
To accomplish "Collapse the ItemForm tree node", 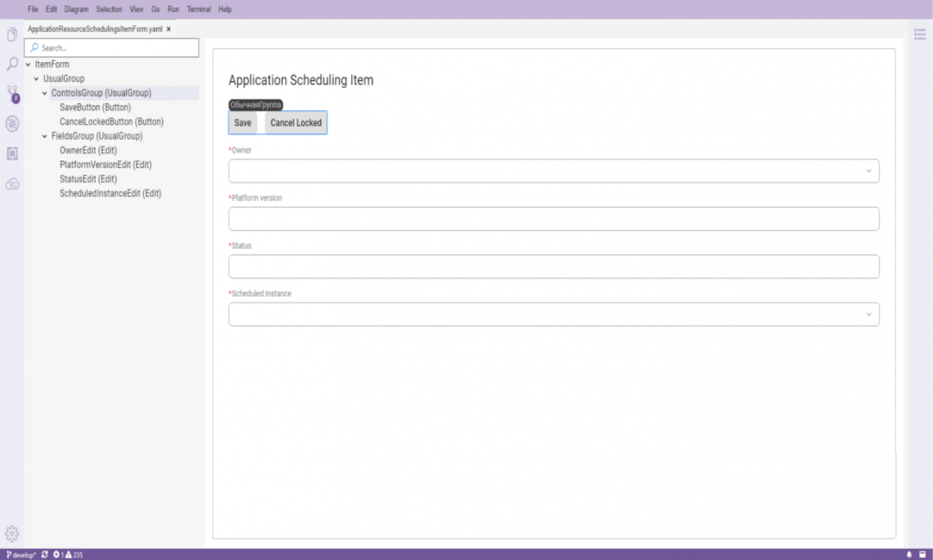I will (x=28, y=65).
